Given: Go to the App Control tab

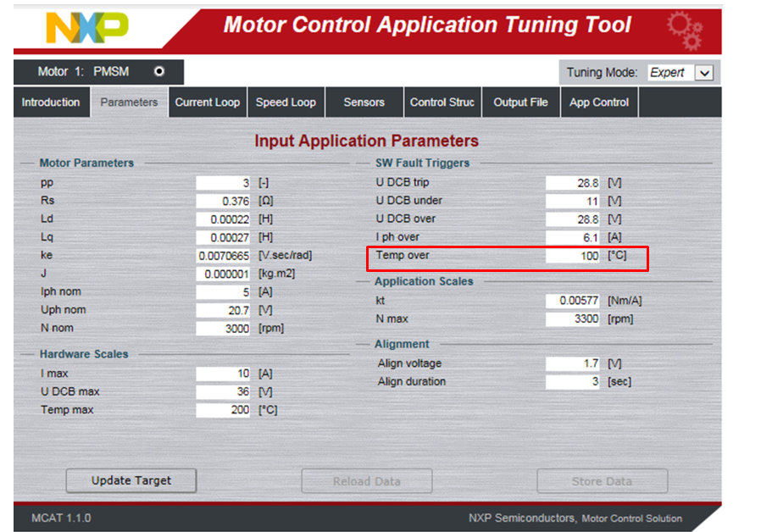Looking at the screenshot, I should 598,102.
